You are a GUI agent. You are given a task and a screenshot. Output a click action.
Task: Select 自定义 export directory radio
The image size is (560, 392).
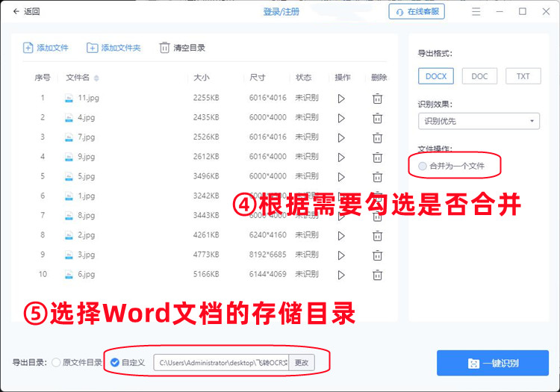click(115, 362)
